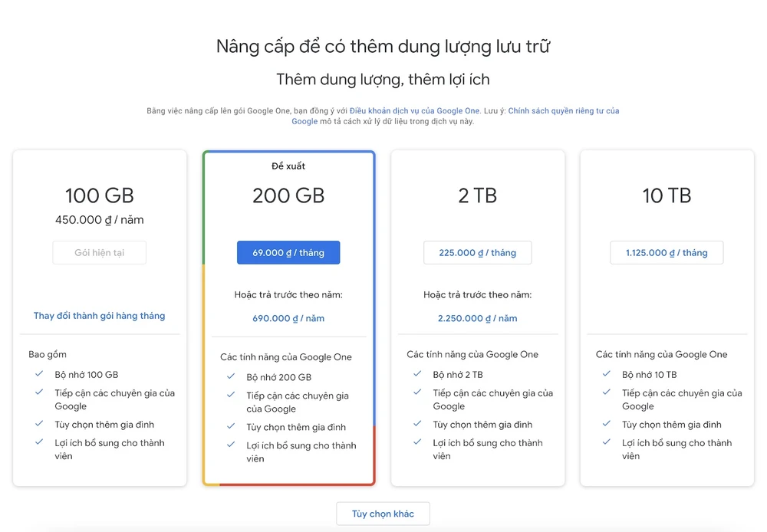The height and width of the screenshot is (532, 767).
Task: Click the checkmark beside Bộ nhớ 2 TB
Action: point(417,374)
